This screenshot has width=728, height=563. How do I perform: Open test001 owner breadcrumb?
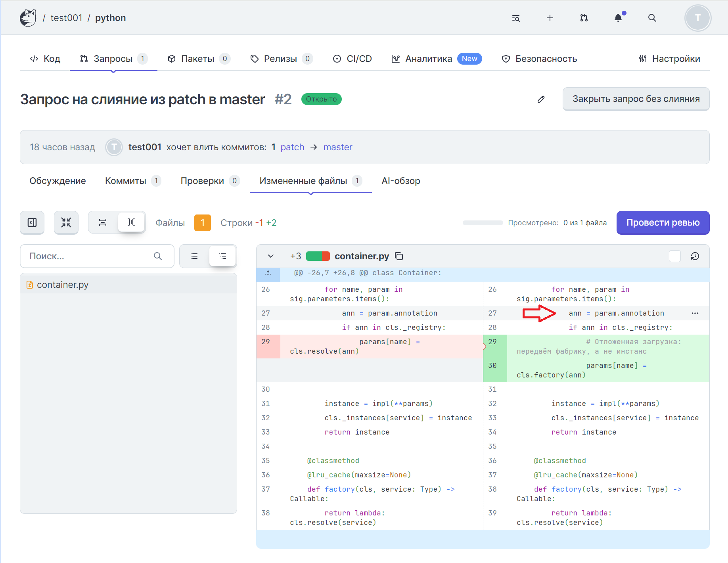(x=66, y=18)
